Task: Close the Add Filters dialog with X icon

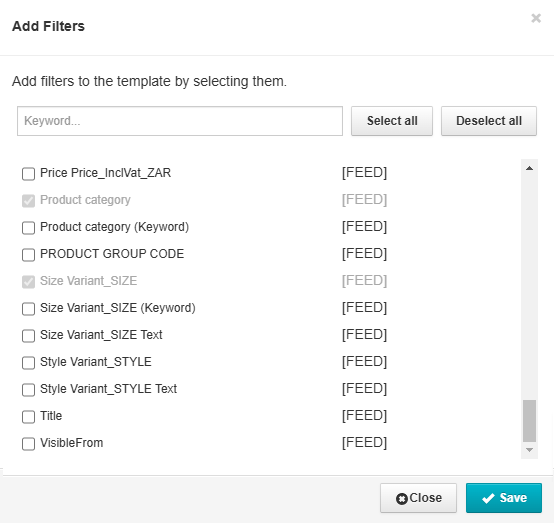Action: coord(536,18)
